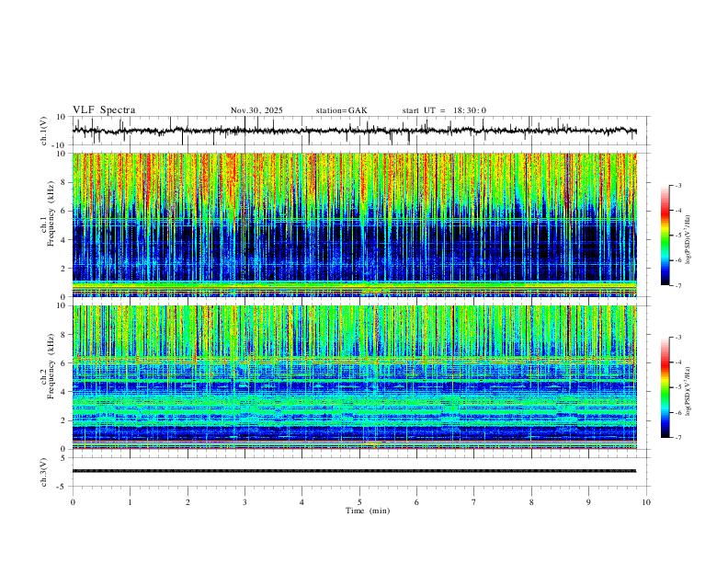Click the ch.1 voltage waveform trace
Image resolution: width=728 pixels, height=563 pixels.
(354, 131)
